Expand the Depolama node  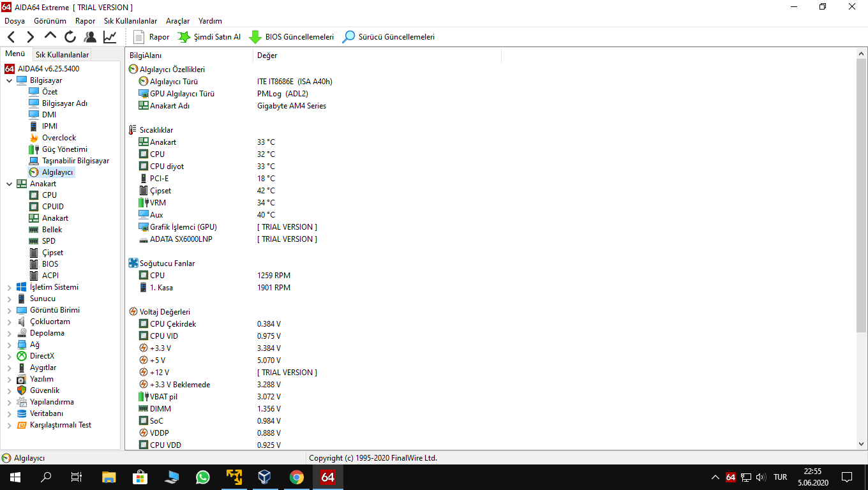(x=9, y=333)
